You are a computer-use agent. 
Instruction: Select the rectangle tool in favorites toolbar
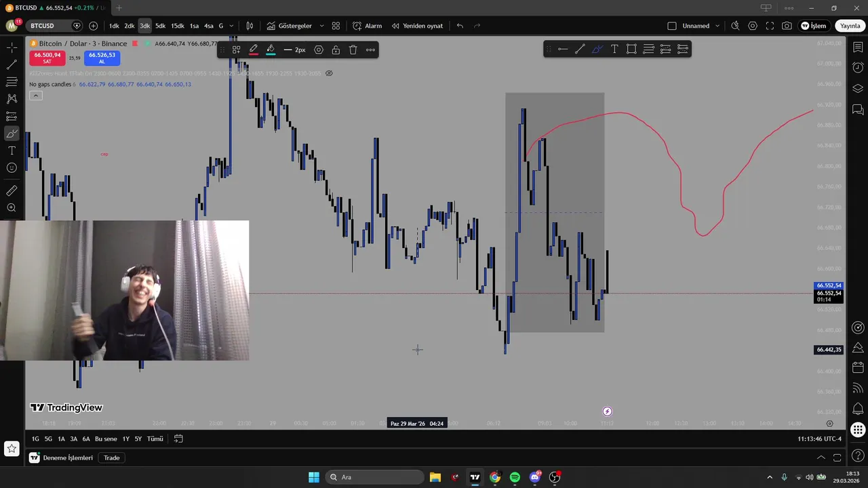(x=631, y=49)
